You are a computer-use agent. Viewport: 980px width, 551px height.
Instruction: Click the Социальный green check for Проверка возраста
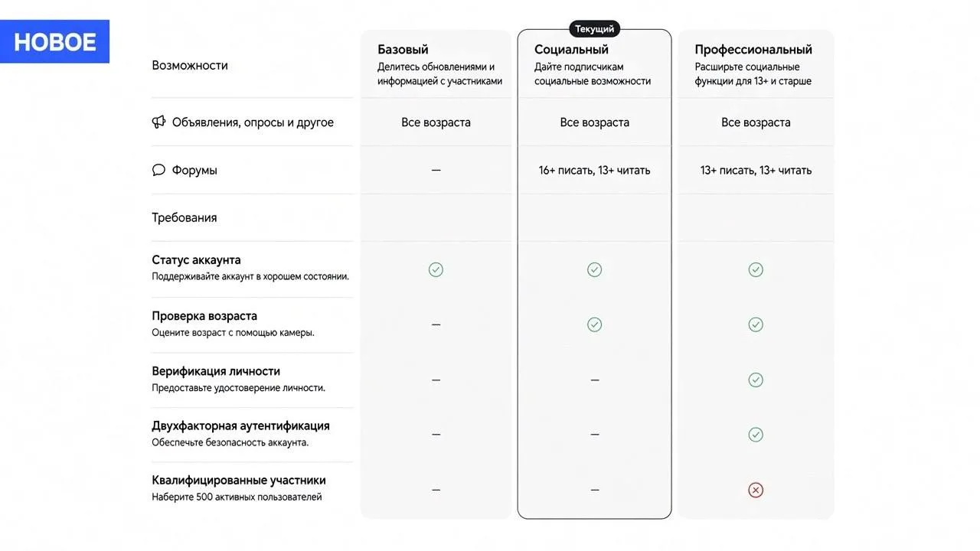click(594, 324)
